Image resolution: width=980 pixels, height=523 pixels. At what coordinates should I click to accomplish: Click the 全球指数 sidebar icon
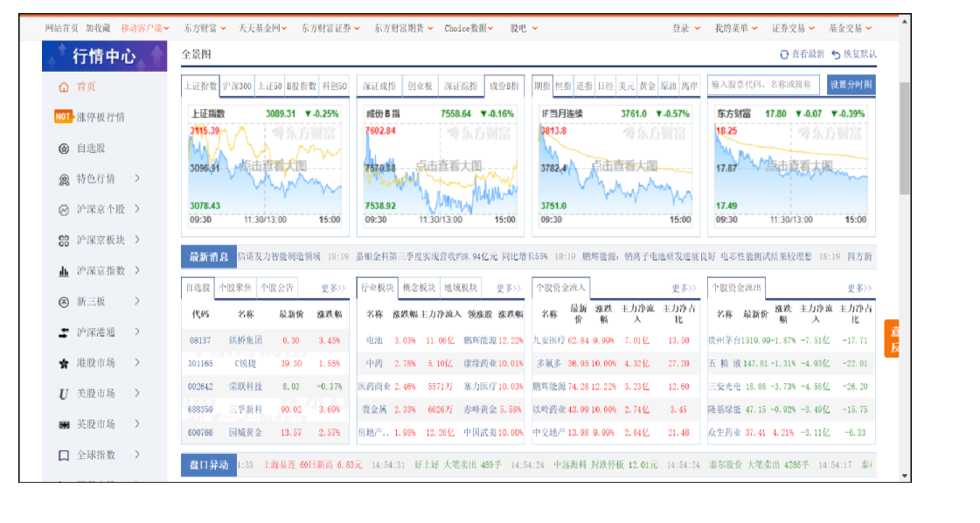(64, 456)
